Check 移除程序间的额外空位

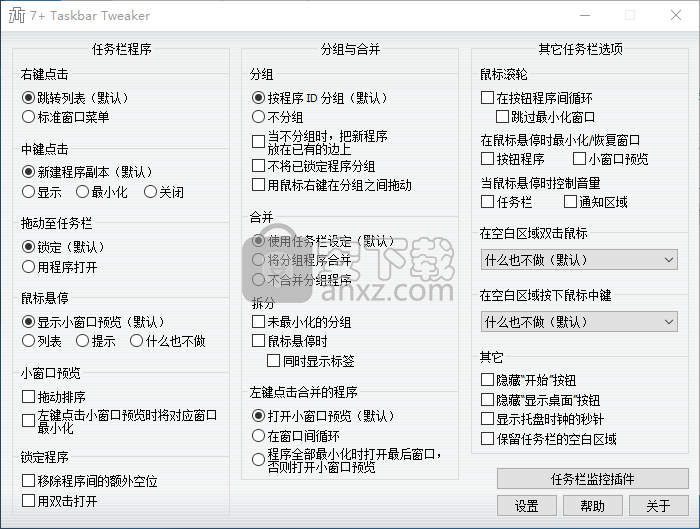(x=90, y=481)
